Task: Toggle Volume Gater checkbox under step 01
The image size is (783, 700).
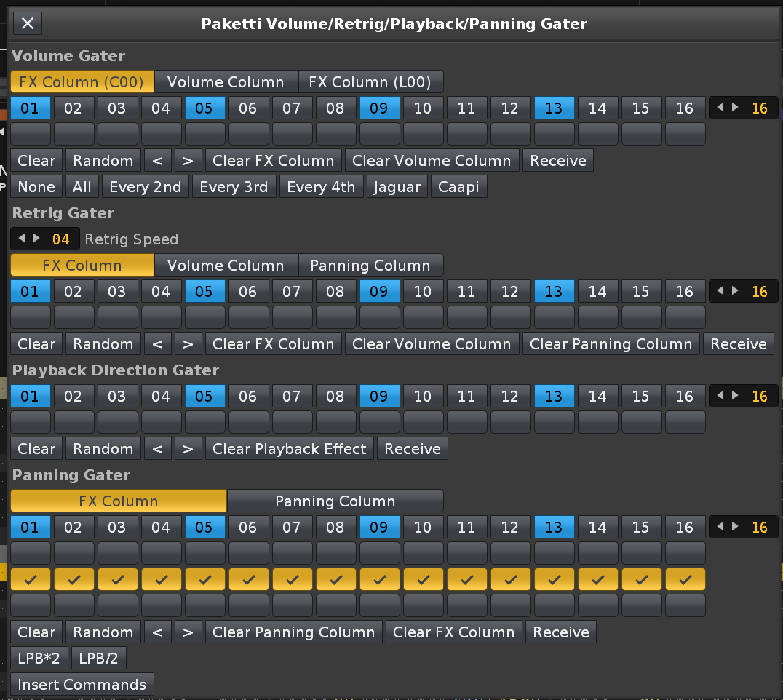Action: point(31,134)
